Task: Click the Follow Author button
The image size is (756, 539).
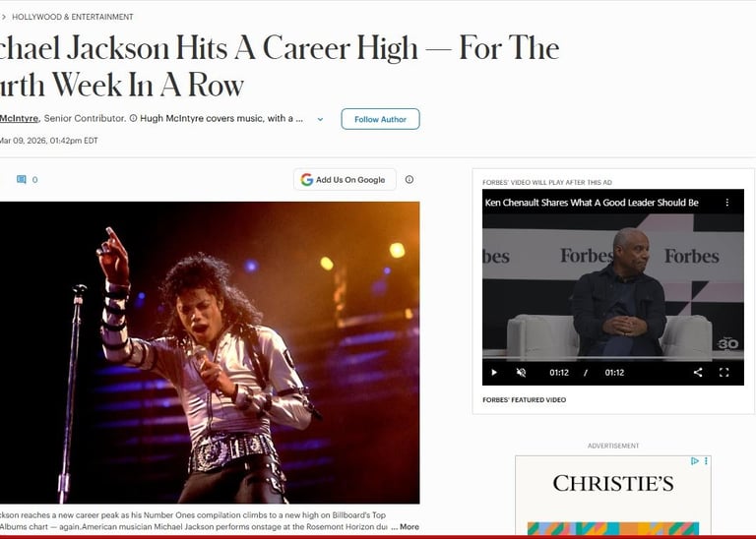Action: click(380, 119)
